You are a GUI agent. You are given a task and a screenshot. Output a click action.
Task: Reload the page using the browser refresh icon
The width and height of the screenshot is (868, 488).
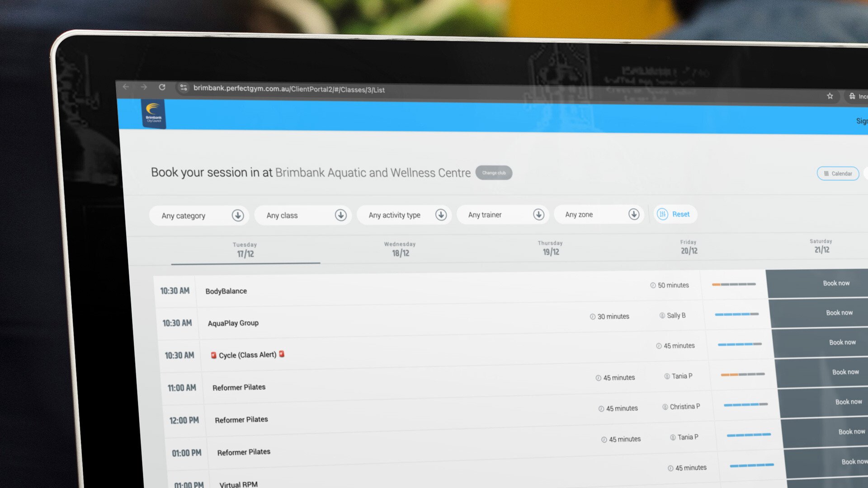[x=162, y=86]
